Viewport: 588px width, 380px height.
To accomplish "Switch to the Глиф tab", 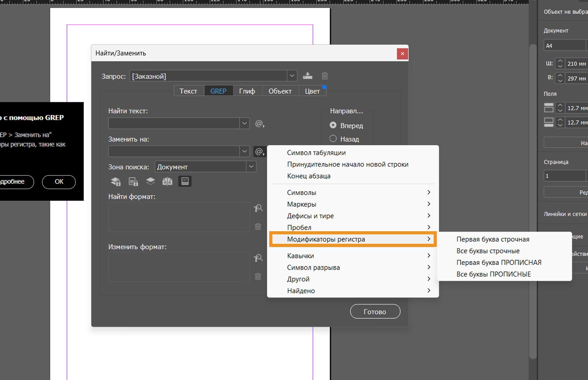I will pos(247,91).
